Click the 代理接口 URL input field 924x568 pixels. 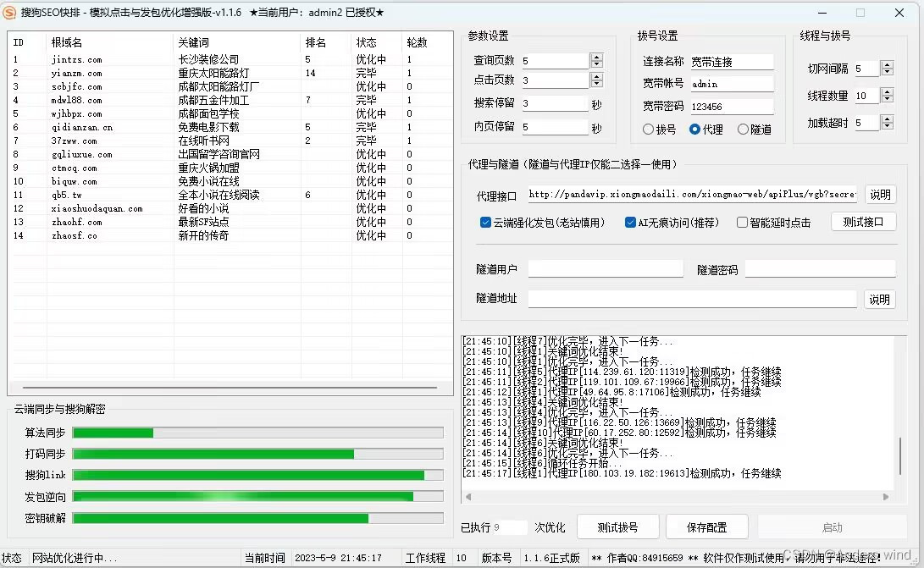tap(692, 195)
